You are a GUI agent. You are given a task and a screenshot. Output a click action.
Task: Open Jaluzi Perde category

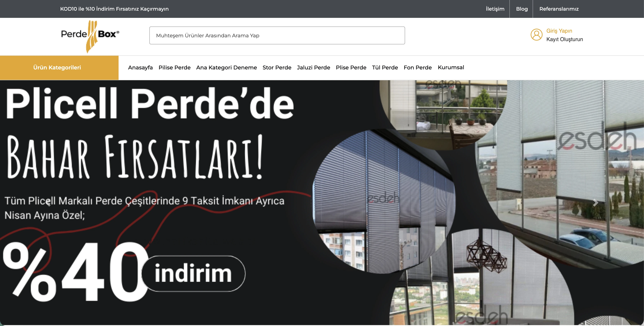313,68
